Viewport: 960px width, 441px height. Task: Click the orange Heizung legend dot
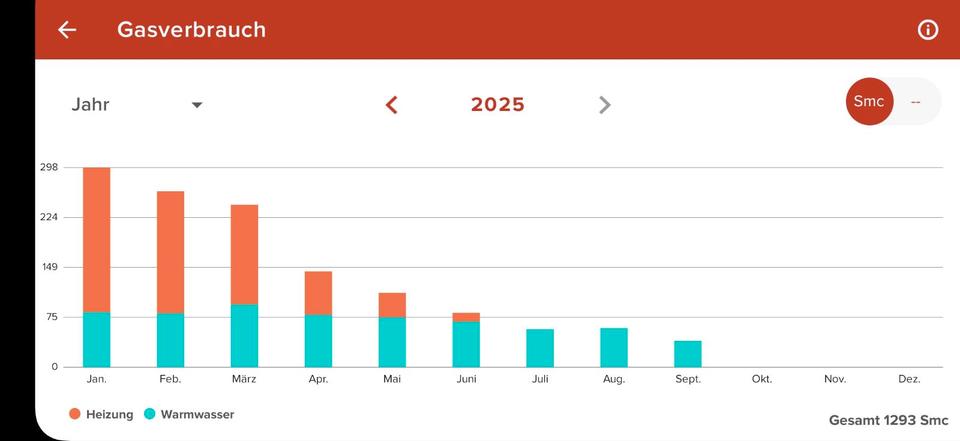tap(75, 414)
